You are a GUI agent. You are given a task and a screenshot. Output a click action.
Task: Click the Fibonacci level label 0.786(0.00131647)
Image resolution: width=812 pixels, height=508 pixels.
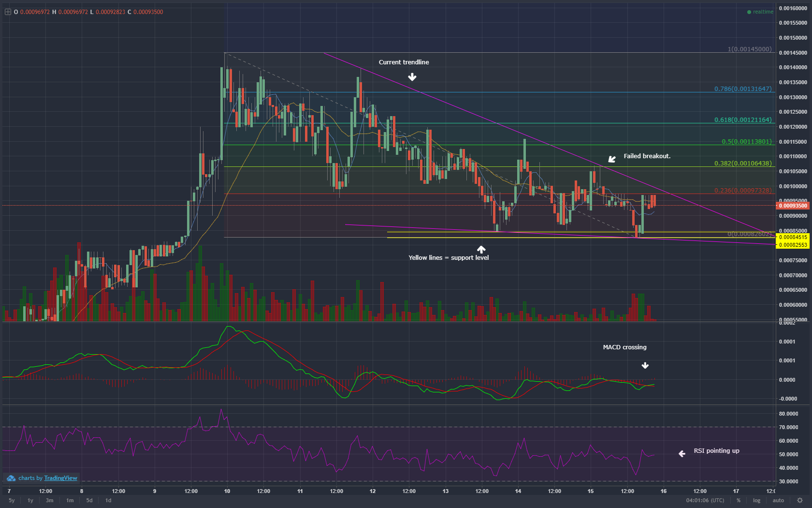(743, 89)
